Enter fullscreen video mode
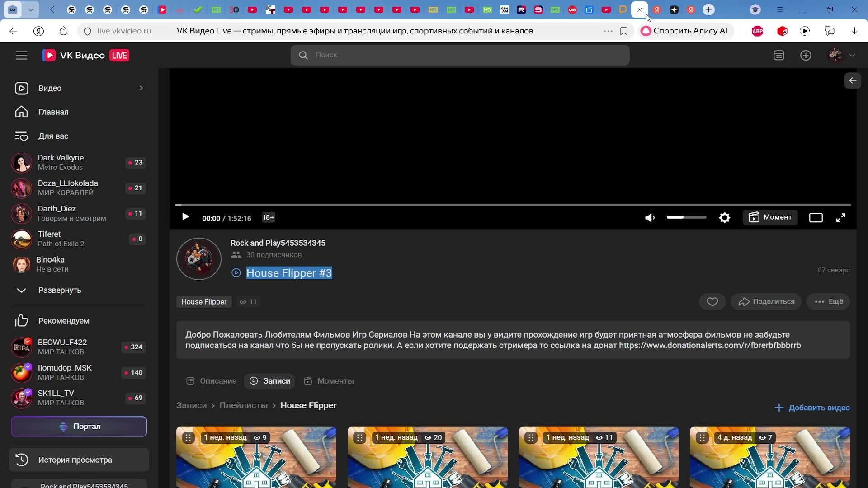Screen dimensions: 868x488 (840, 218)
